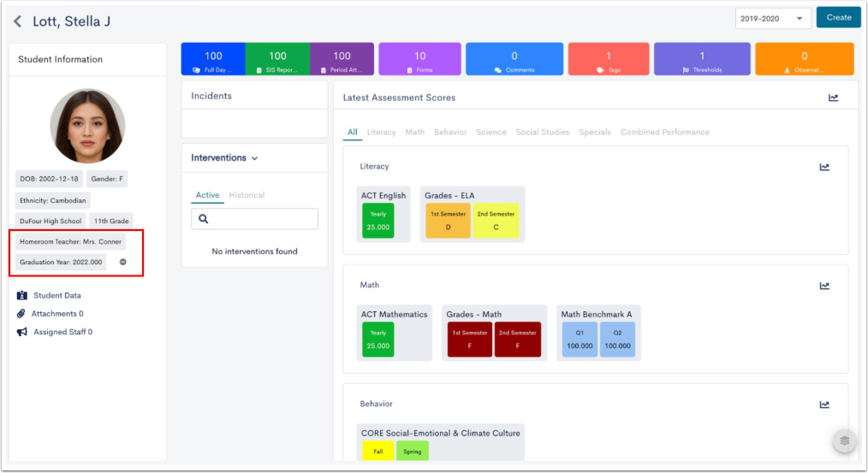Click the megaphone Assigned Staff icon
Image resolution: width=868 pixels, height=473 pixels.
coord(22,332)
